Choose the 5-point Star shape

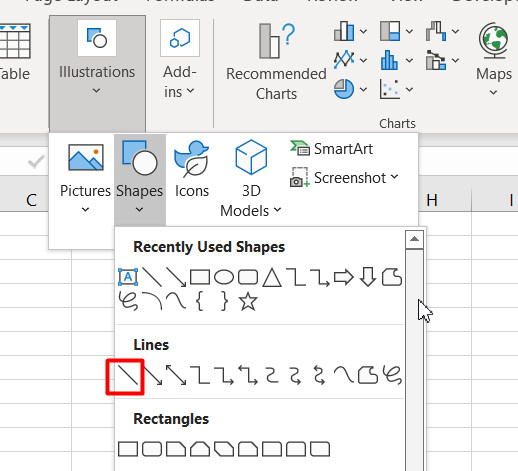[x=248, y=302]
